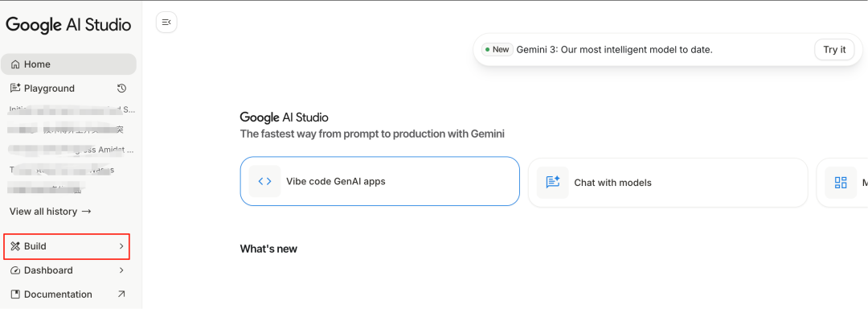Click the 'fastest way from prompt' tagline
The image size is (868, 309).
[372, 134]
